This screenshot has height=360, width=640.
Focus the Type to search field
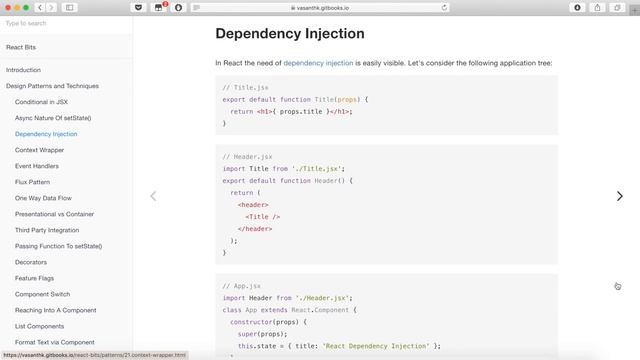tap(65, 23)
